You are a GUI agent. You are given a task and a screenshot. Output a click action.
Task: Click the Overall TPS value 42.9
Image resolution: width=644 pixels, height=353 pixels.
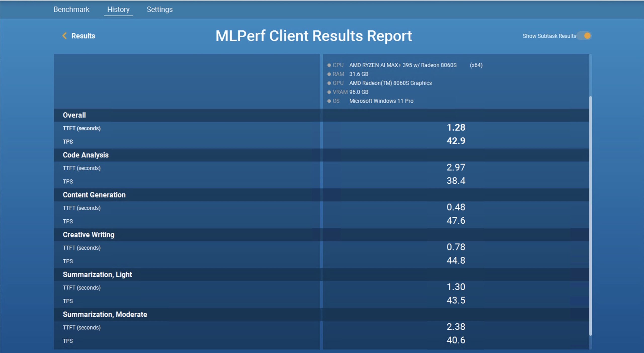[x=456, y=141]
